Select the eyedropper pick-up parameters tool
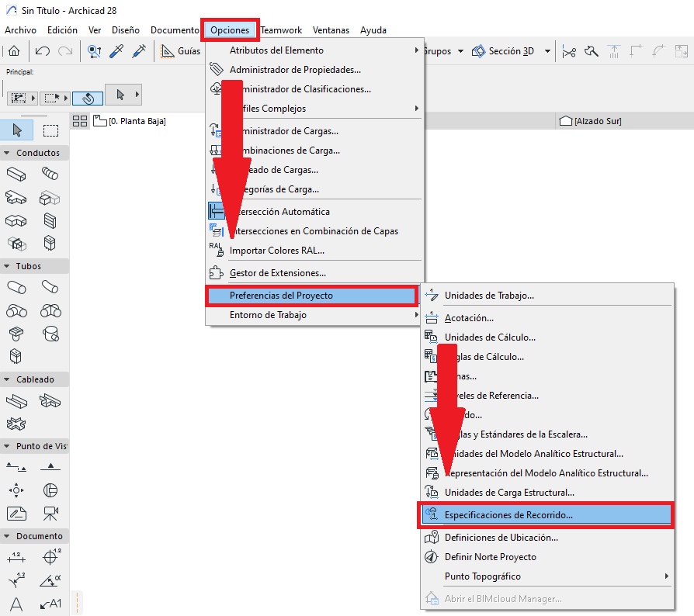 116,51
